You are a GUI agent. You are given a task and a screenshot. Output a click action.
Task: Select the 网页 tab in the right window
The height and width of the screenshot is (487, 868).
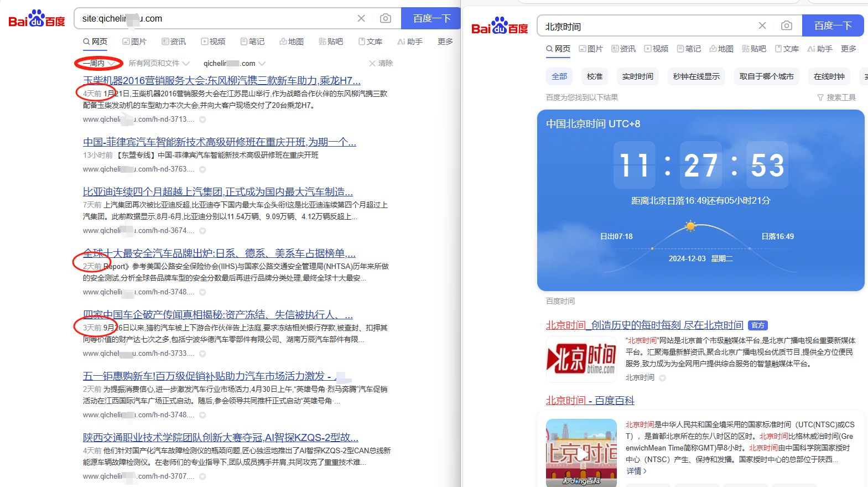(558, 49)
